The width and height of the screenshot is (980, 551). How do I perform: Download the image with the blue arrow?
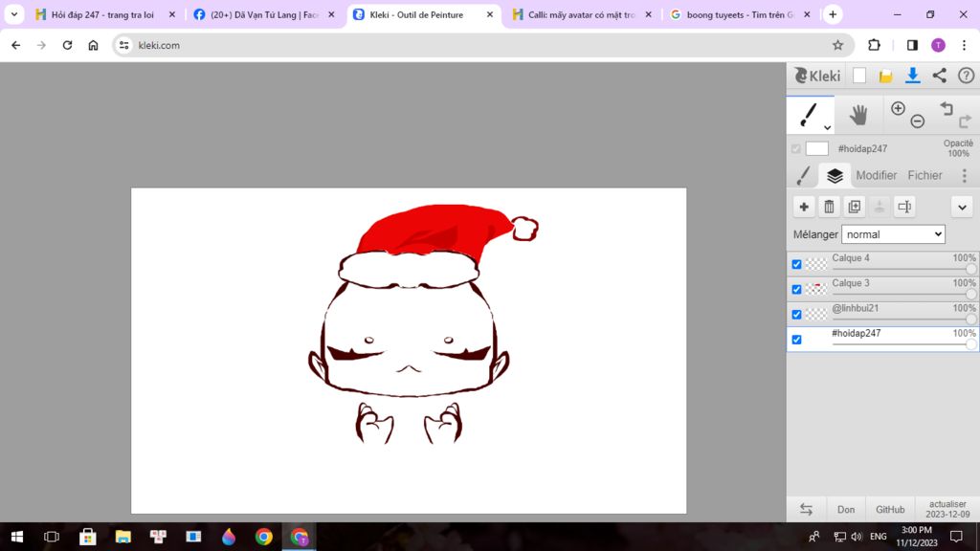click(x=912, y=76)
